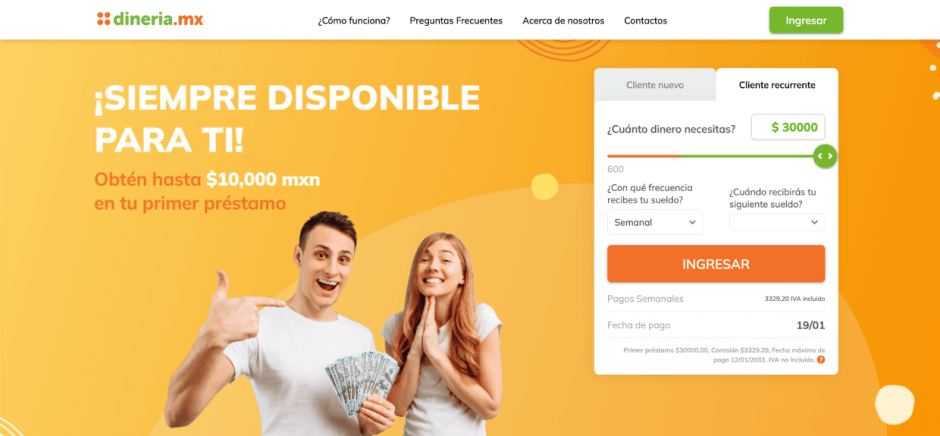This screenshot has height=436, width=940.
Task: Click the $ 30000 amount input field
Action: [x=788, y=127]
